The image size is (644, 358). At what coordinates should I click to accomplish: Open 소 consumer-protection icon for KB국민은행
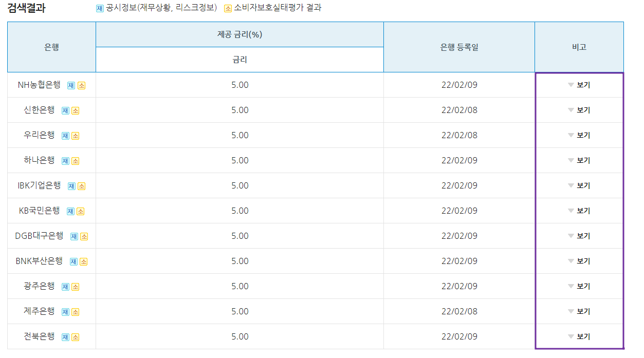pyautogui.click(x=80, y=211)
